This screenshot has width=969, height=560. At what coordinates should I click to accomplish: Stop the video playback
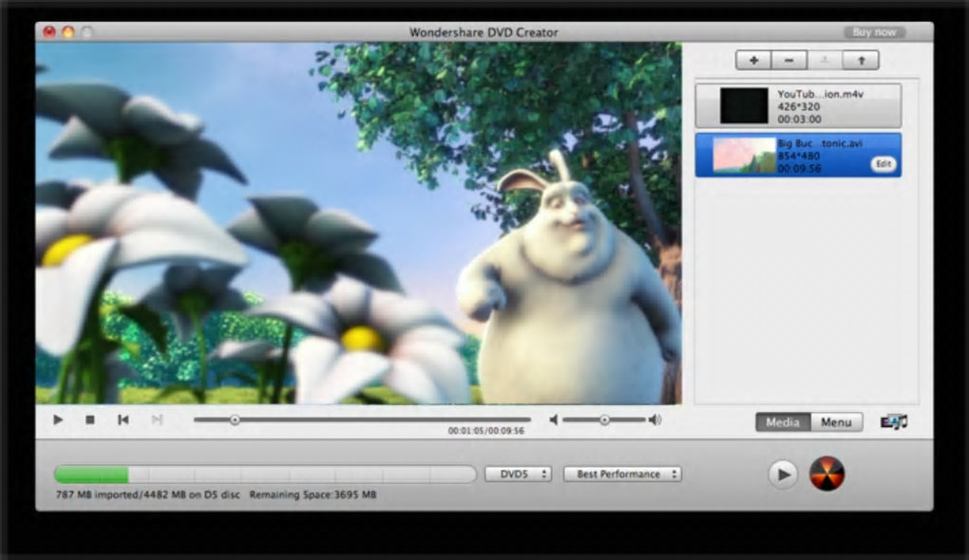coord(90,420)
